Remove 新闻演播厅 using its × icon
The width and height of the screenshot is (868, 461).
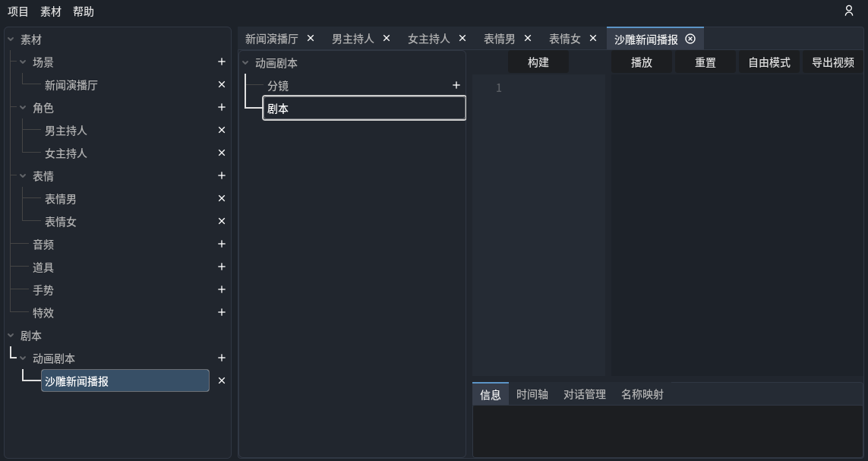pos(221,84)
